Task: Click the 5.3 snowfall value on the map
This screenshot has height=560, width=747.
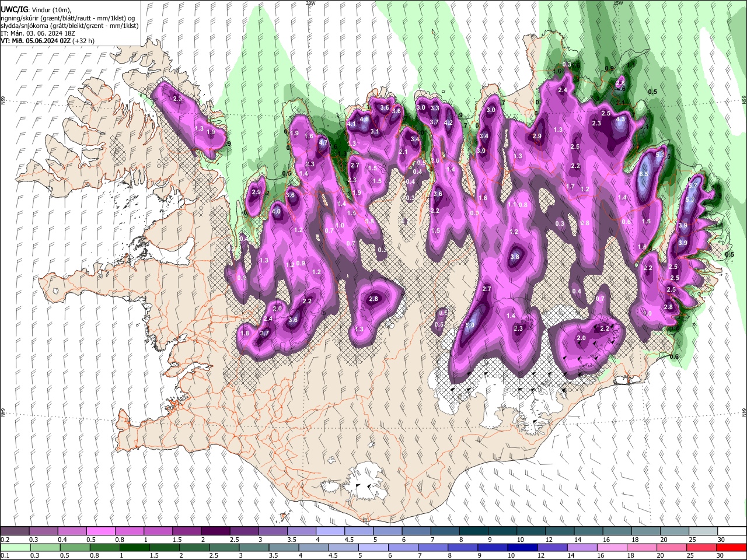Action: point(690,199)
